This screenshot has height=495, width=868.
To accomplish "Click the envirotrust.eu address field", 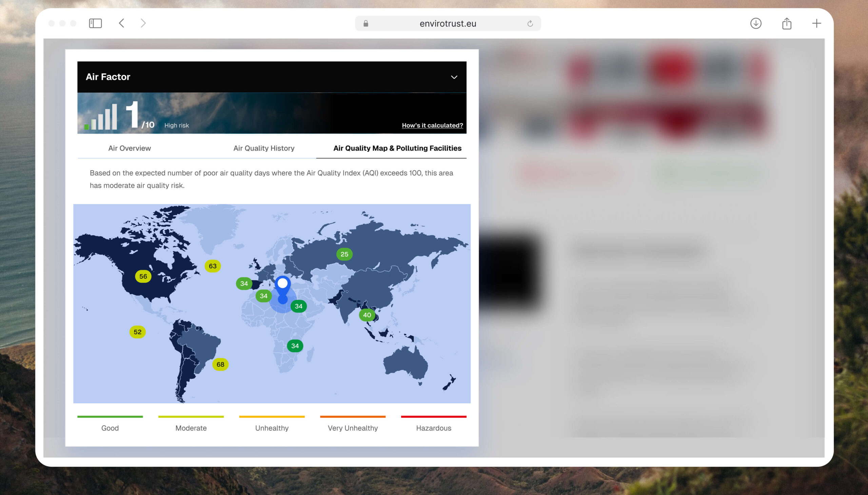I will [448, 23].
